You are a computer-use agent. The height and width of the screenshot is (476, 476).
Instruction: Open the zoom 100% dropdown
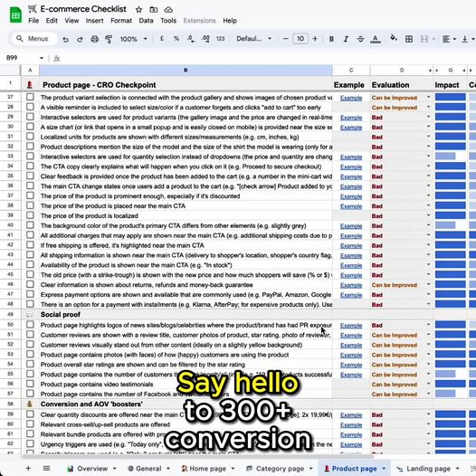point(134,39)
